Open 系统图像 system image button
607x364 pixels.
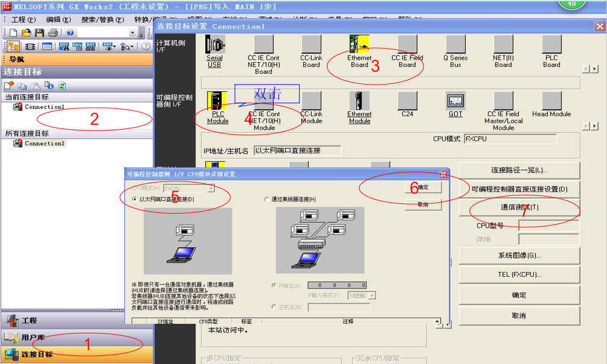pos(519,256)
